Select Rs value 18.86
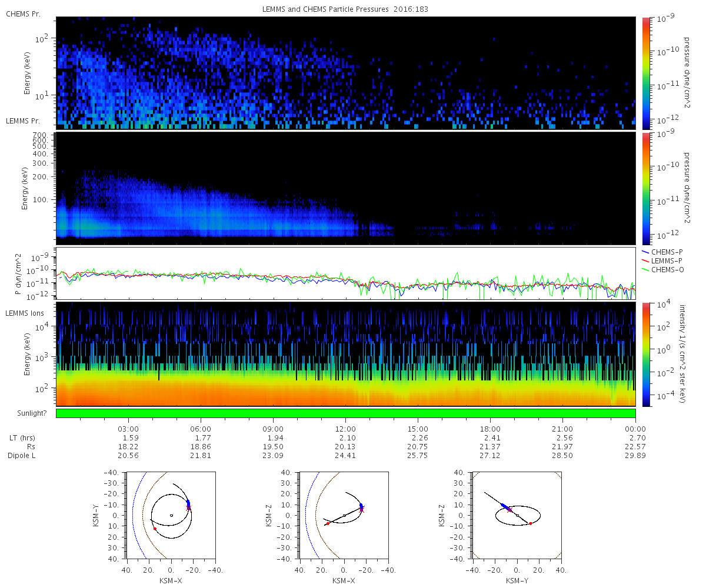 pyautogui.click(x=201, y=447)
